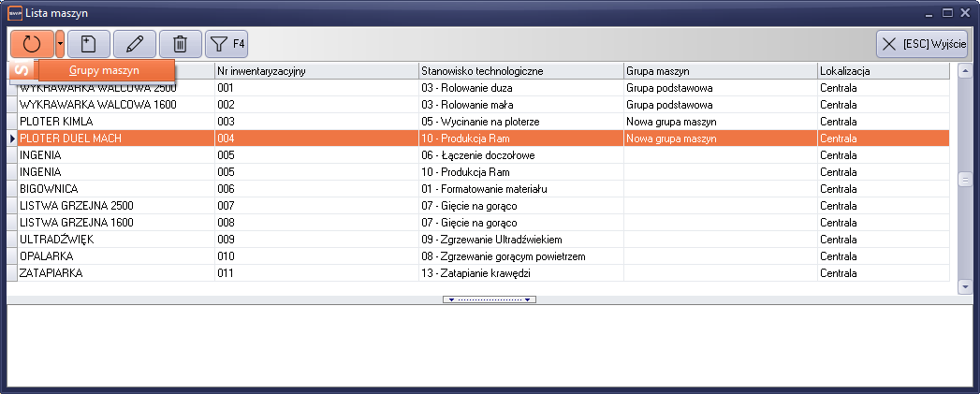Image resolution: width=980 pixels, height=394 pixels.
Task: Sort by Stanowisko technologiczne column header
Action: coord(520,71)
